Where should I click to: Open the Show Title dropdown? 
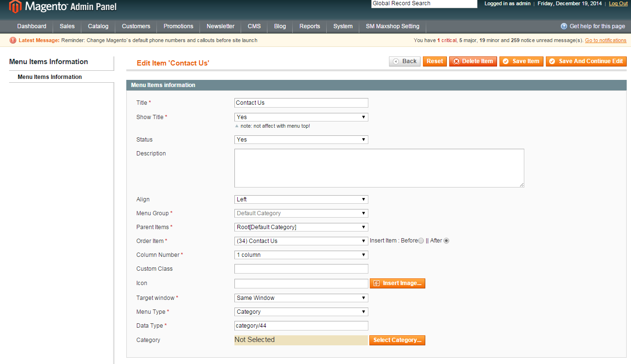click(x=301, y=117)
